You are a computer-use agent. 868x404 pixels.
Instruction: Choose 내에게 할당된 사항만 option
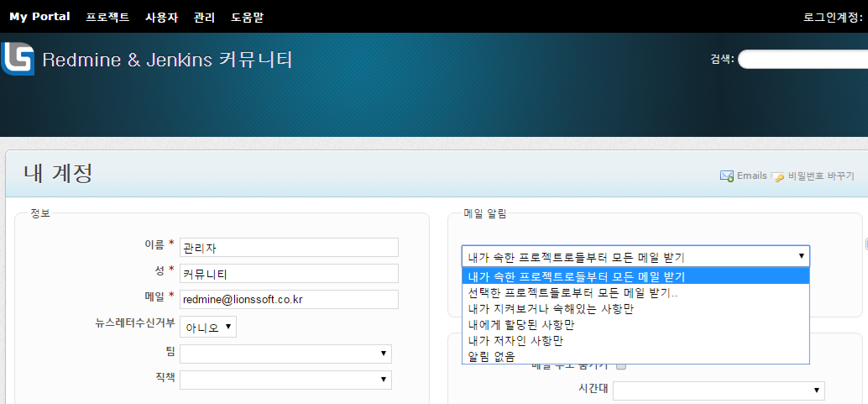[x=520, y=324]
